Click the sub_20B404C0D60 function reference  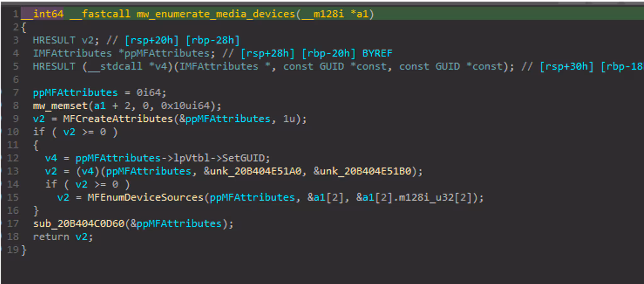[79, 224]
